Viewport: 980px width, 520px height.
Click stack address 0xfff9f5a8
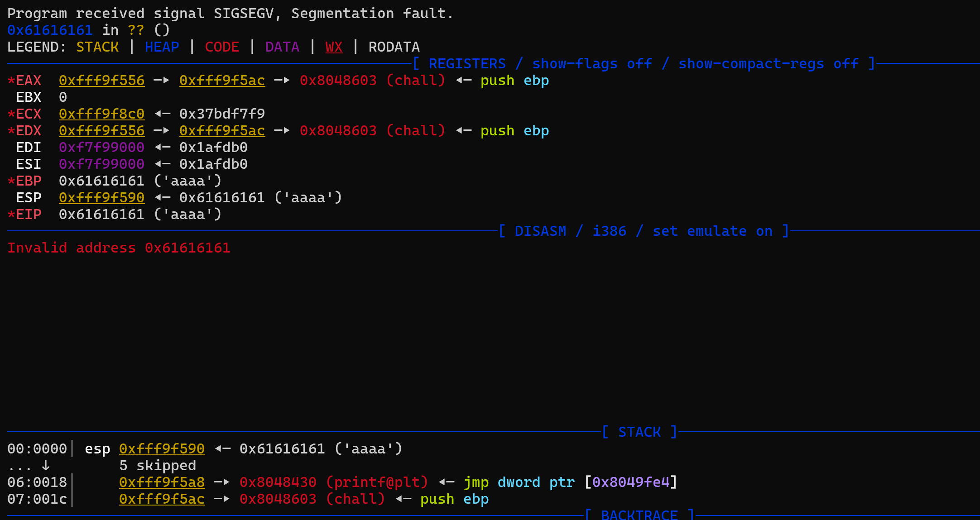point(162,482)
